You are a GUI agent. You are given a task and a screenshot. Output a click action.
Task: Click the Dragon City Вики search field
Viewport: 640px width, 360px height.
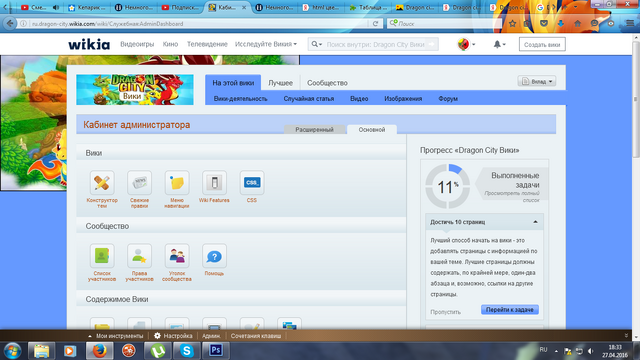coord(375,44)
